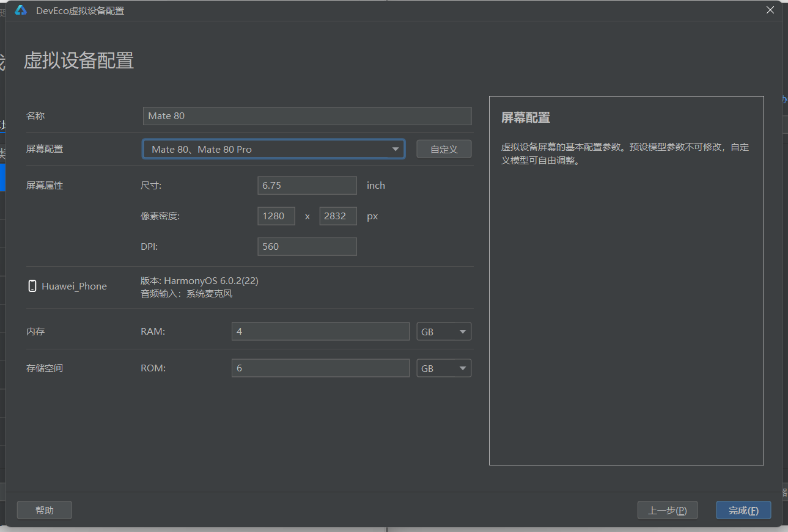The height and width of the screenshot is (532, 788).
Task: Click the Huawei_Phone device icon
Action: pyautogui.click(x=32, y=286)
